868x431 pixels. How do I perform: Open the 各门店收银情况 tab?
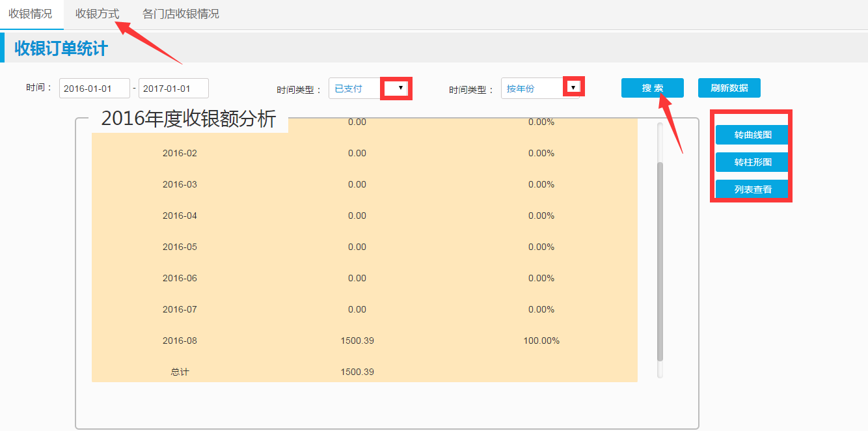180,14
